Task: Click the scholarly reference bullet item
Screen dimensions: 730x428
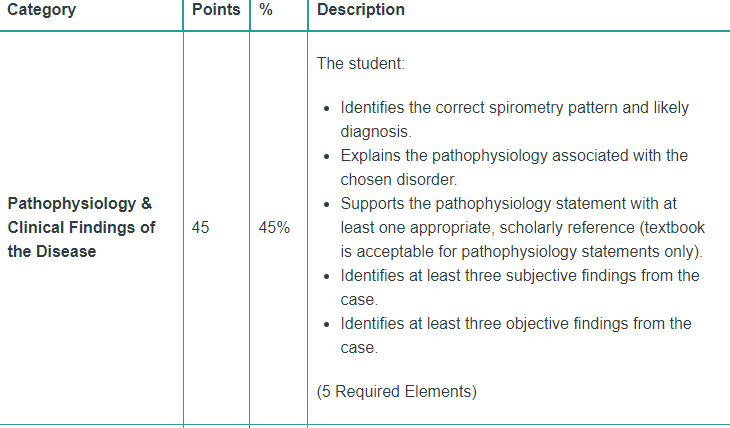Action: pos(523,227)
